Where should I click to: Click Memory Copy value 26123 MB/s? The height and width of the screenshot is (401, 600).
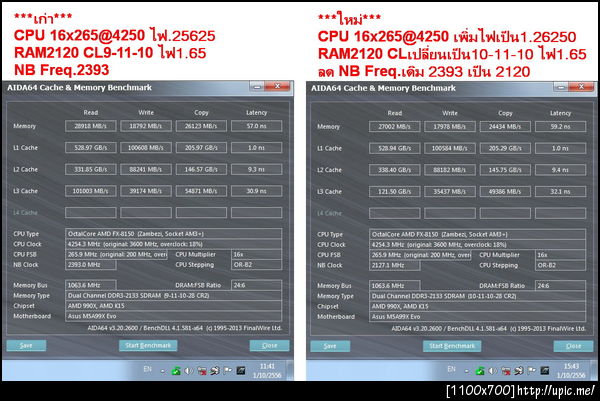[x=201, y=126]
